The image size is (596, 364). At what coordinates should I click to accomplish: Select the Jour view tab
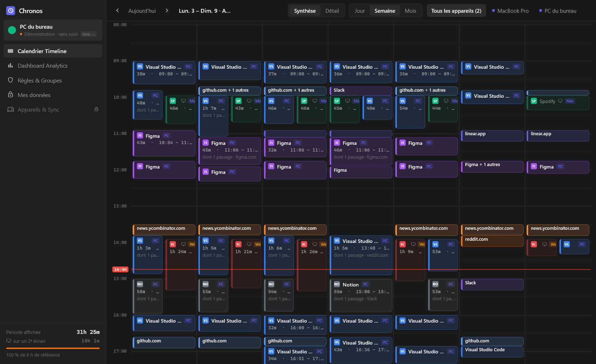(x=360, y=11)
